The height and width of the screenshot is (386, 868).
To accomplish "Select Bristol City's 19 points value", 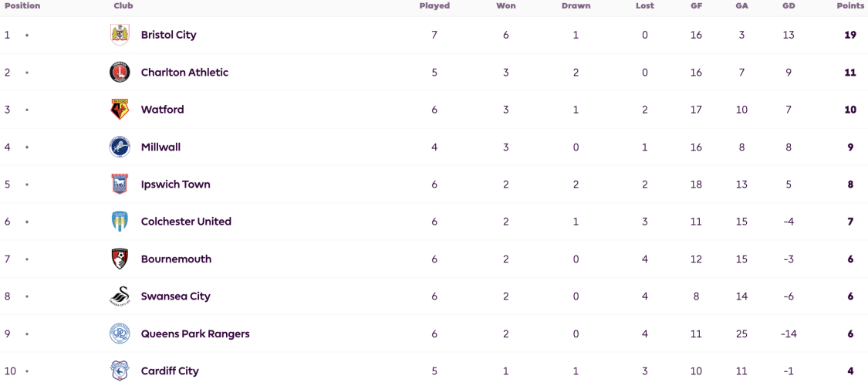I will click(x=851, y=35).
